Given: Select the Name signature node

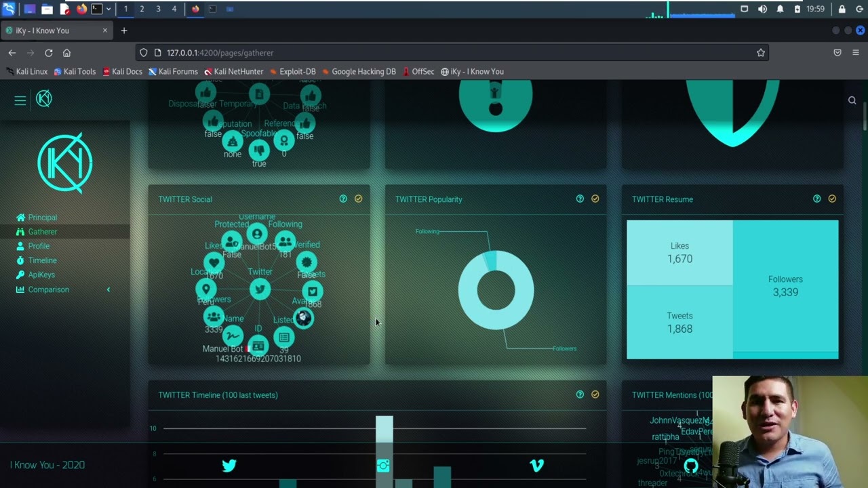Looking at the screenshot, I should [233, 335].
